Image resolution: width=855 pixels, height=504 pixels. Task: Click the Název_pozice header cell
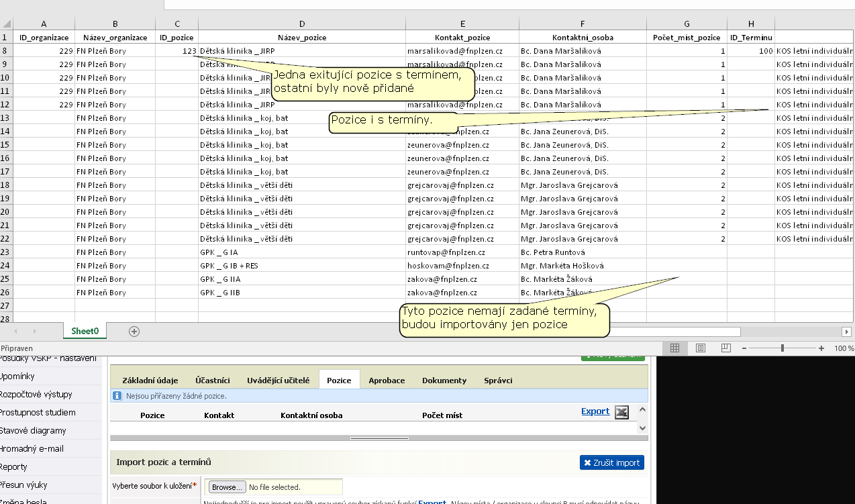[x=302, y=37]
